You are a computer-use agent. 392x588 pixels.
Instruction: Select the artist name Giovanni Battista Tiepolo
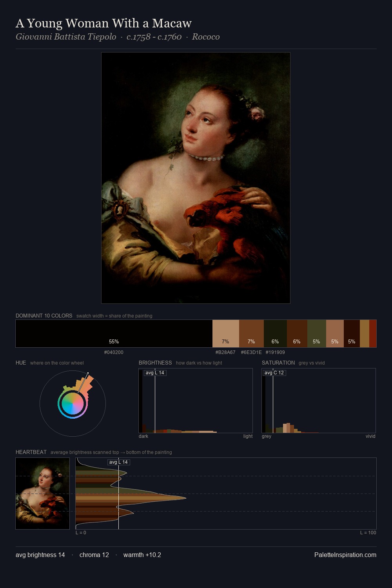[66, 37]
